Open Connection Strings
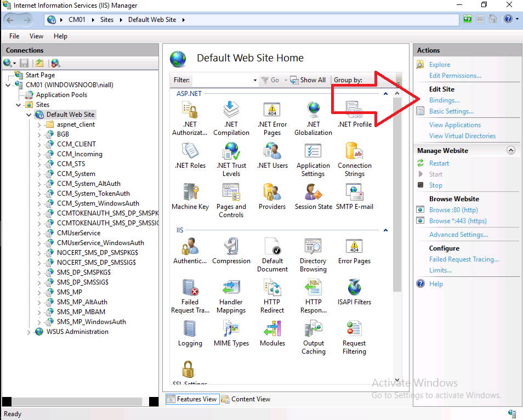The image size is (523, 420). click(x=355, y=160)
